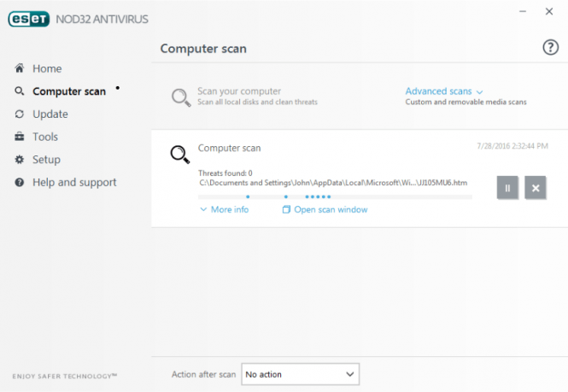
Task: Select Computer scan in the sidebar
Action: (69, 91)
